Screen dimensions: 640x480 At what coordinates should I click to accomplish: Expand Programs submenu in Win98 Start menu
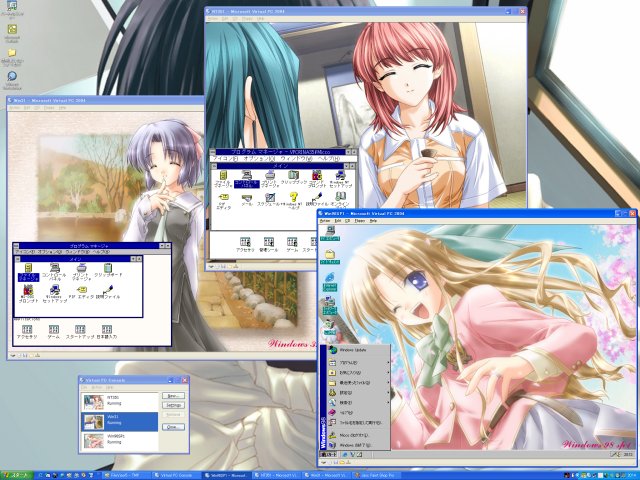[x=358, y=363]
